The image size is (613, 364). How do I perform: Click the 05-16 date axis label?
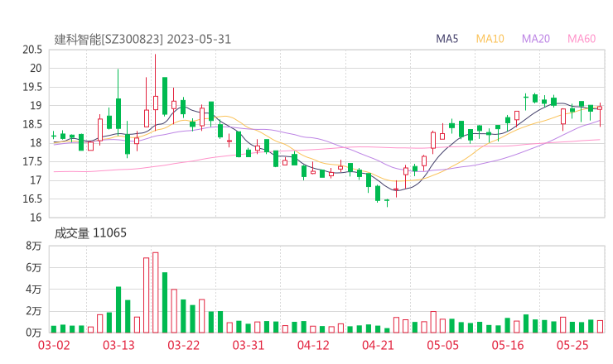point(508,345)
